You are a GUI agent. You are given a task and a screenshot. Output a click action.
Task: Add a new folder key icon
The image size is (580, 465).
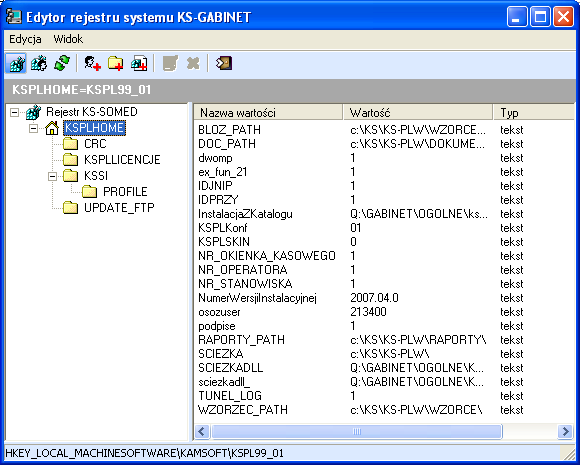115,63
